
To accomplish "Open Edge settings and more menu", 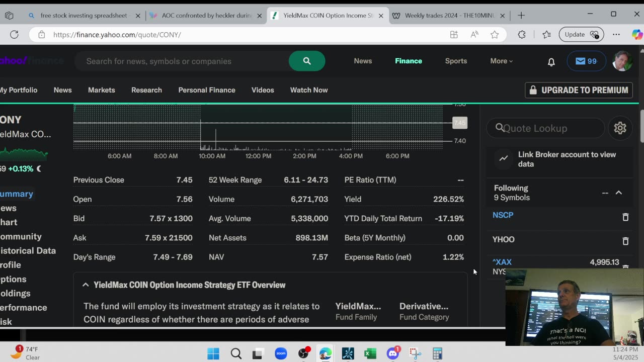I will point(616,35).
